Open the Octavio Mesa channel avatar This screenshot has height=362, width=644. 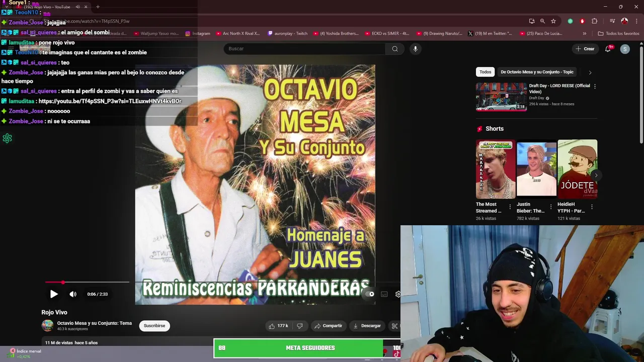click(47, 326)
